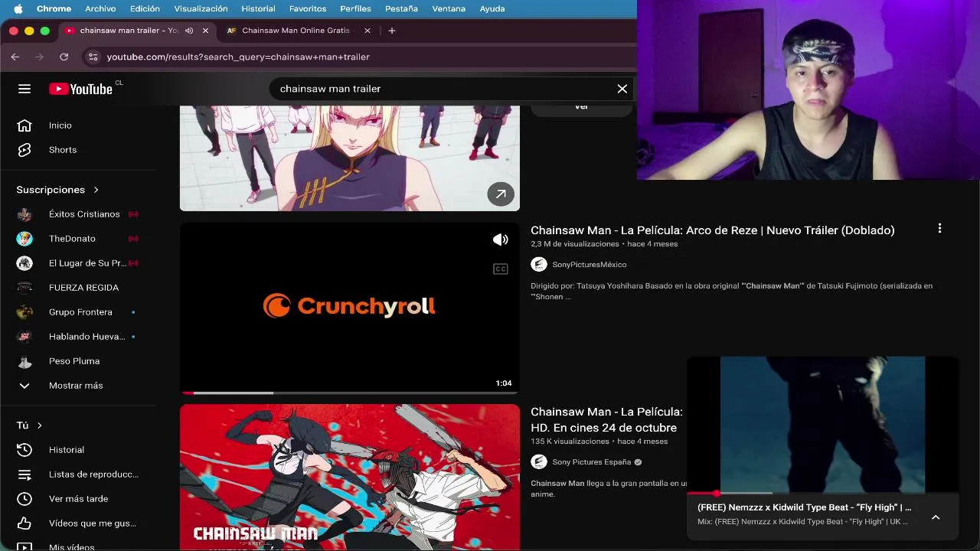Viewport: 980px width, 551px height.
Task: Open the three-dot menu of the Nuevo Tráiler result
Action: pyautogui.click(x=939, y=228)
